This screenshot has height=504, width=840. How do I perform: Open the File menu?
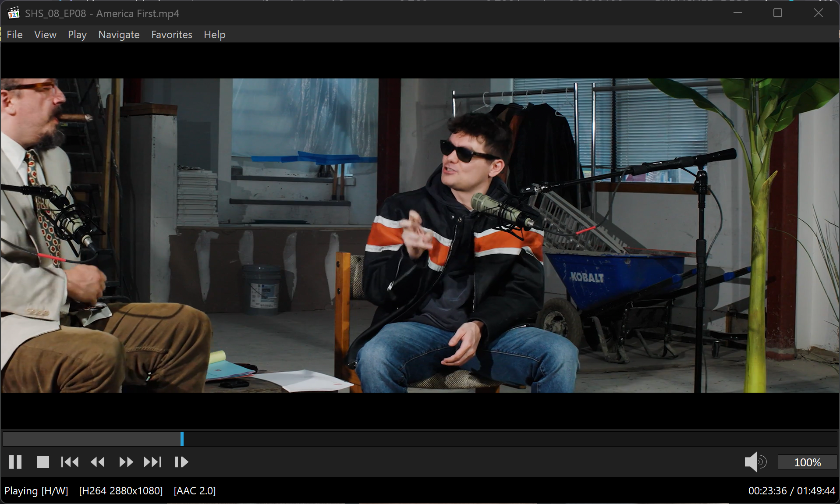tap(14, 35)
